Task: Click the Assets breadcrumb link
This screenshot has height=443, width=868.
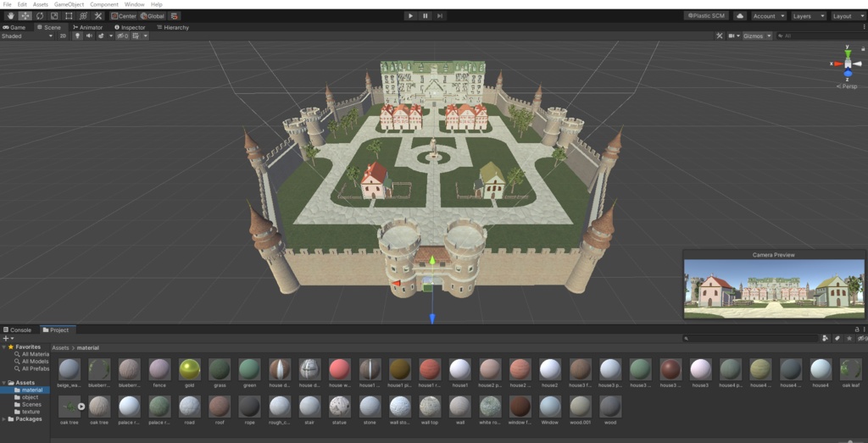Action: [x=60, y=348]
